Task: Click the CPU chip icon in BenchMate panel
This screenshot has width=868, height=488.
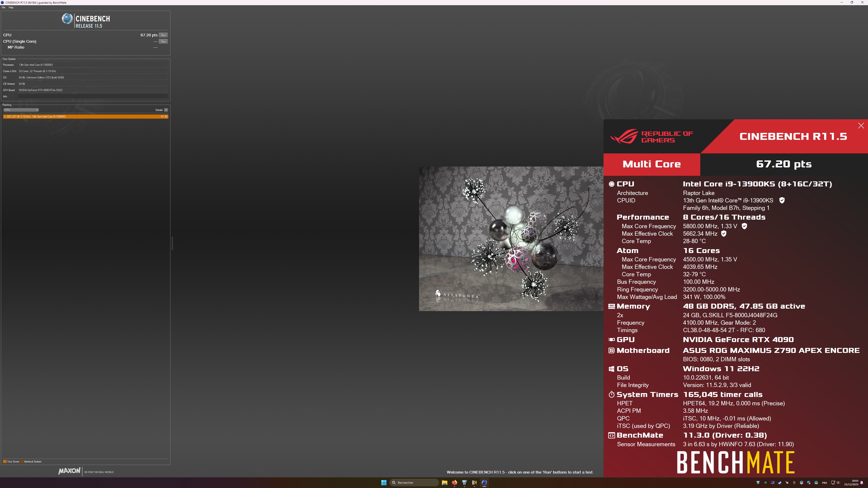Action: [611, 184]
